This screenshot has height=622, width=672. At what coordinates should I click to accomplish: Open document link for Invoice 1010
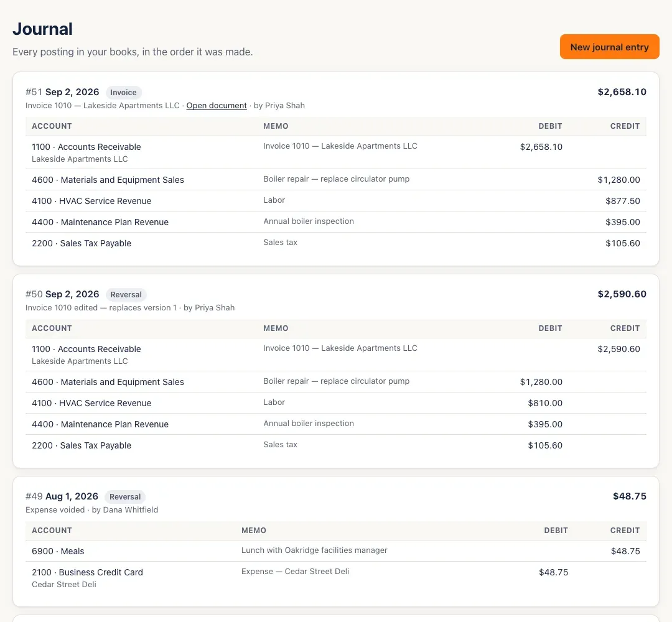(x=217, y=105)
